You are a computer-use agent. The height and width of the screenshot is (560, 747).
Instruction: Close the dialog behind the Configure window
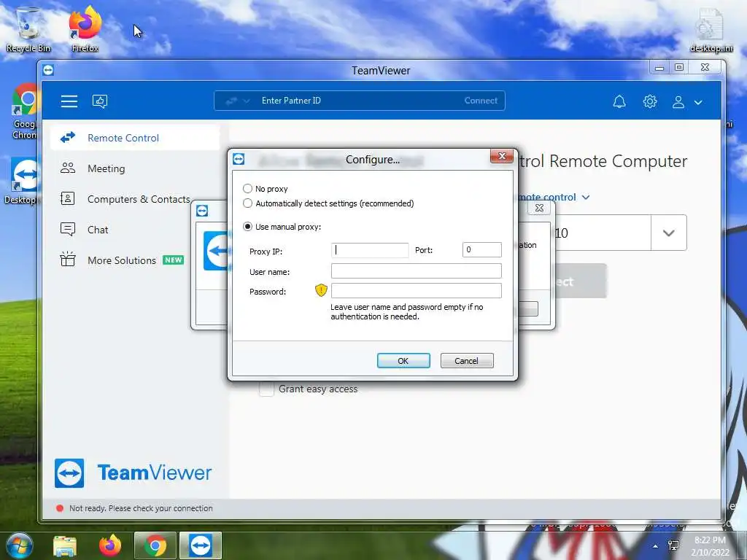tap(539, 208)
